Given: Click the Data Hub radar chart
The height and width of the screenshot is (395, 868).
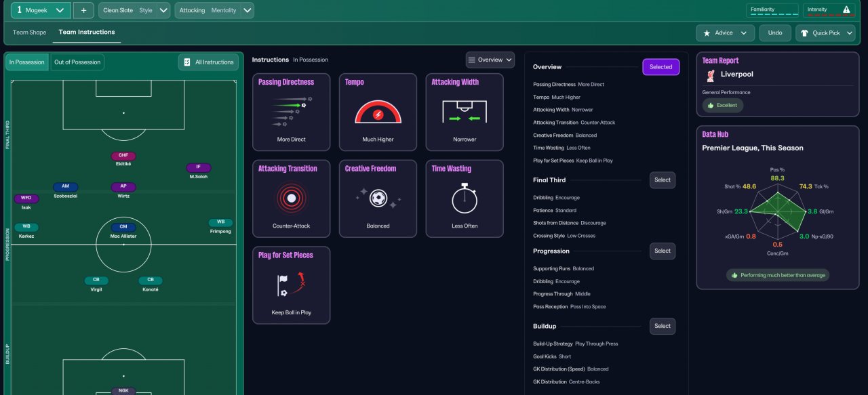Looking at the screenshot, I should pos(777,213).
